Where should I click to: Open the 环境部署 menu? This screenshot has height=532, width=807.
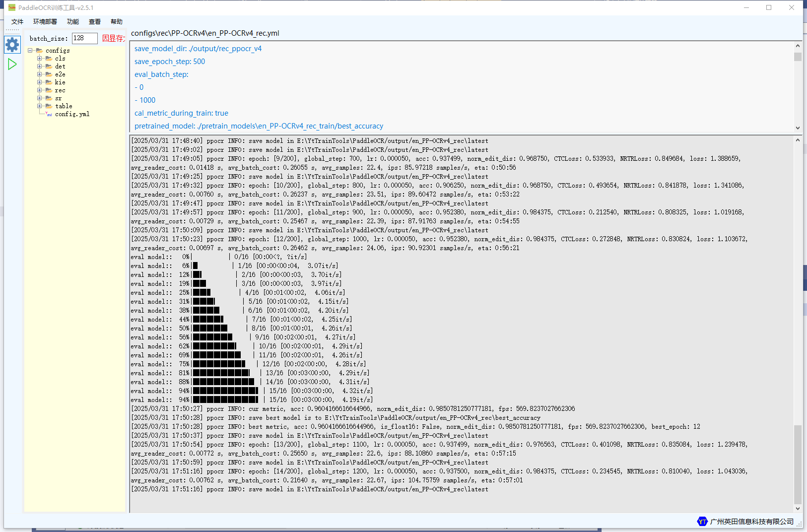click(45, 22)
